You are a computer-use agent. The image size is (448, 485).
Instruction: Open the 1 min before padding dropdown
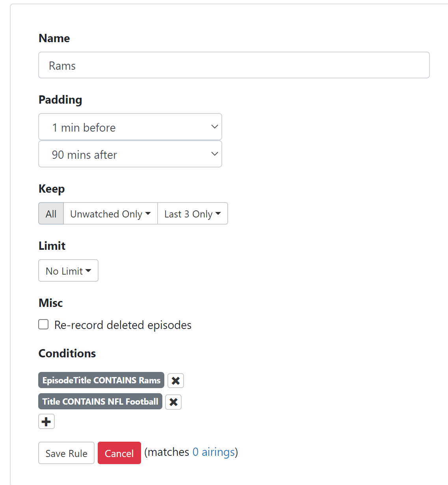click(130, 127)
